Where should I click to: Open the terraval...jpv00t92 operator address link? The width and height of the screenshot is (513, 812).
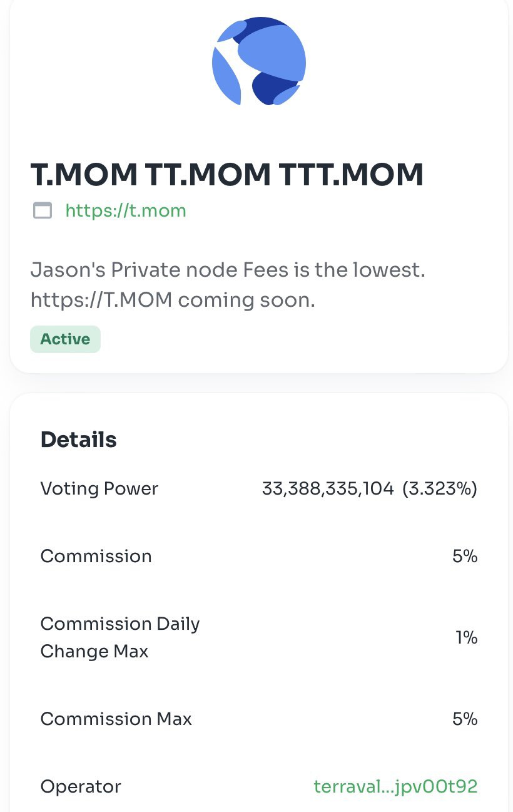(395, 786)
